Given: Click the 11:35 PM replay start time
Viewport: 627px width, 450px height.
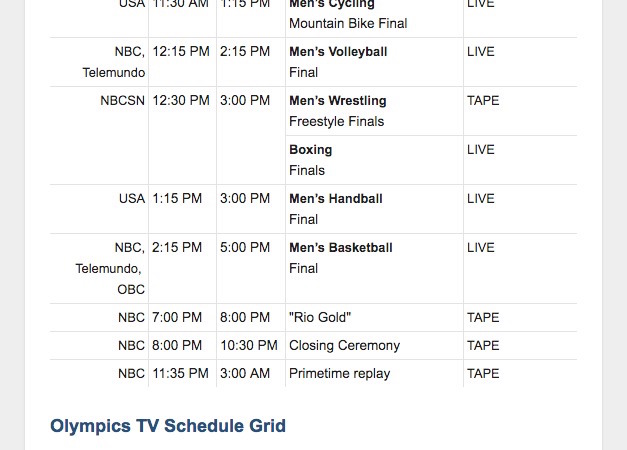Looking at the screenshot, I should (x=180, y=373).
